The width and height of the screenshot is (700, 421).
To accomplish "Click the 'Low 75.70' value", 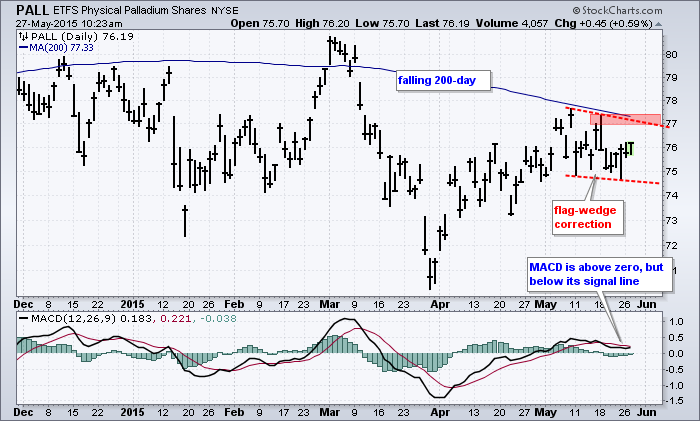I will [x=383, y=23].
